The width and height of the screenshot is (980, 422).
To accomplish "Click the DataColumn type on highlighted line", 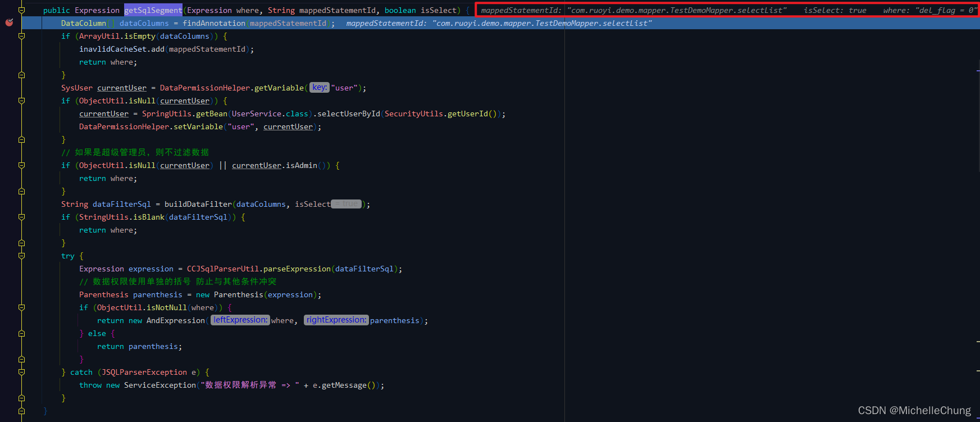I will tap(84, 23).
